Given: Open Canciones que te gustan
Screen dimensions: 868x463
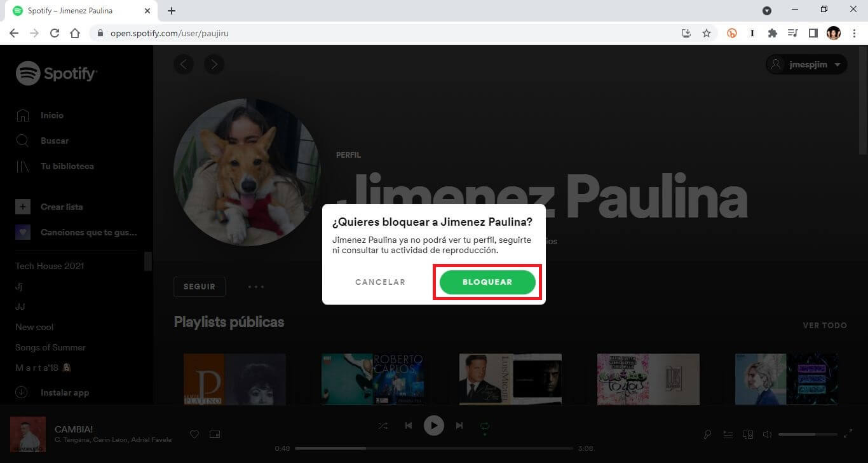Looking at the screenshot, I should coord(76,232).
